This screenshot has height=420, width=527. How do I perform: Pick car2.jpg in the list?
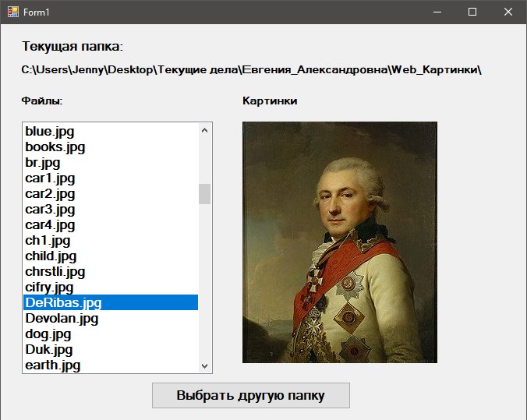click(x=50, y=194)
